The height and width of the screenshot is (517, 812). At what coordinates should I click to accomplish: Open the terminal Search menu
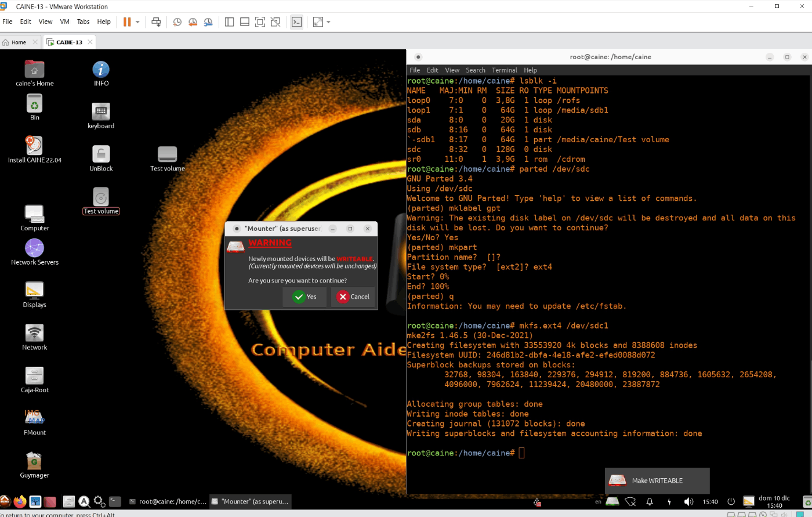[x=476, y=70]
